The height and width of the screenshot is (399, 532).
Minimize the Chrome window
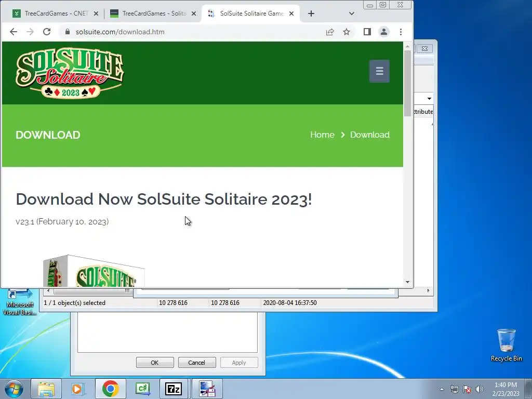click(x=370, y=5)
